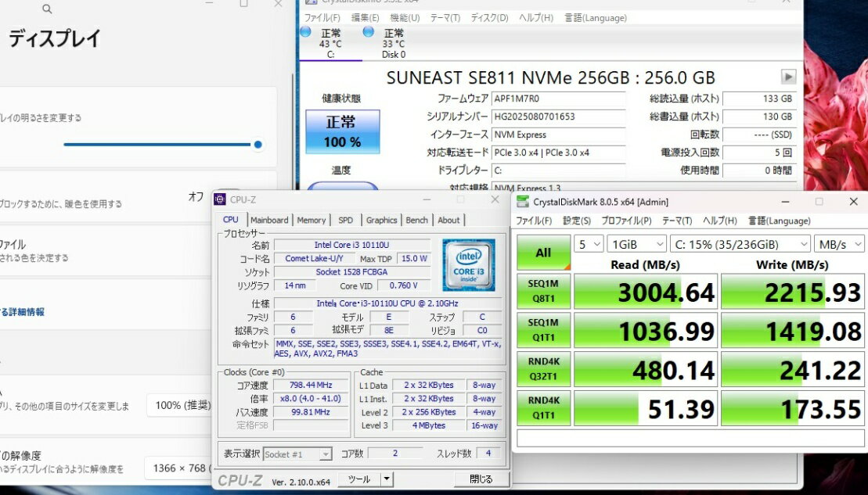The width and height of the screenshot is (868, 495).
Task: Open the test count dropdown showing 5
Action: pyautogui.click(x=589, y=244)
